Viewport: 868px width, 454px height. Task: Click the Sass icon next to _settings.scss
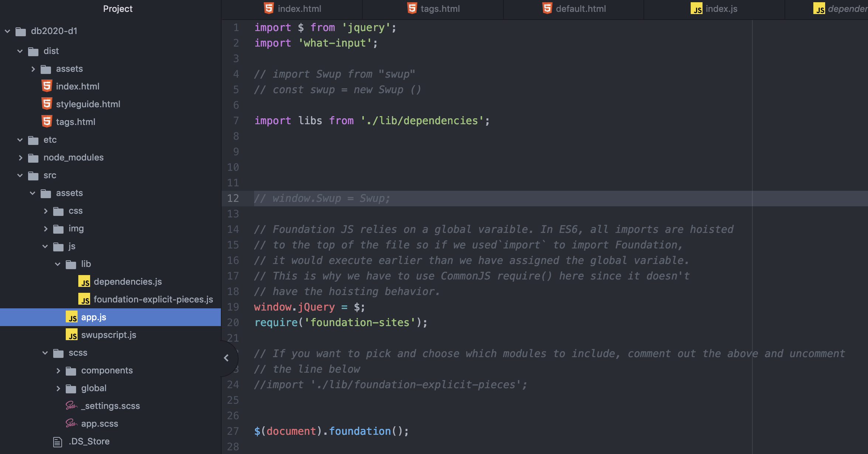click(71, 406)
